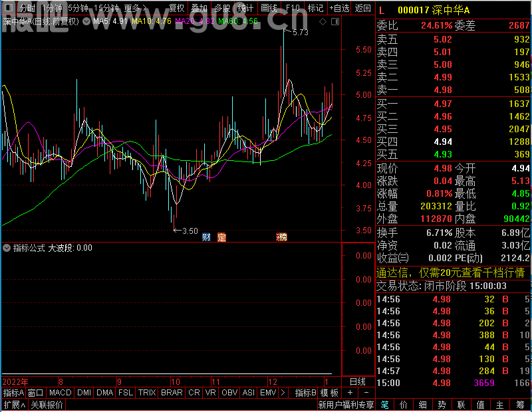Click the 2022年 label on the time axis

coord(15,382)
